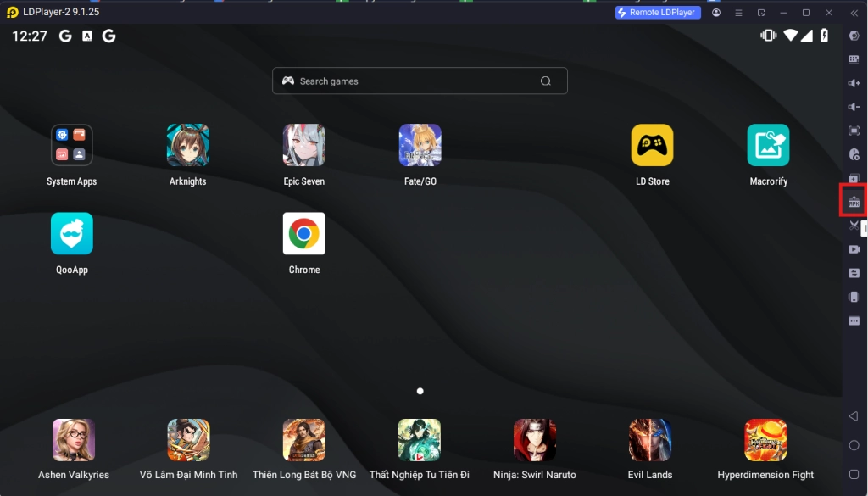The image size is (868, 496).
Task: Expand more tools via three-dots icon
Action: click(854, 320)
